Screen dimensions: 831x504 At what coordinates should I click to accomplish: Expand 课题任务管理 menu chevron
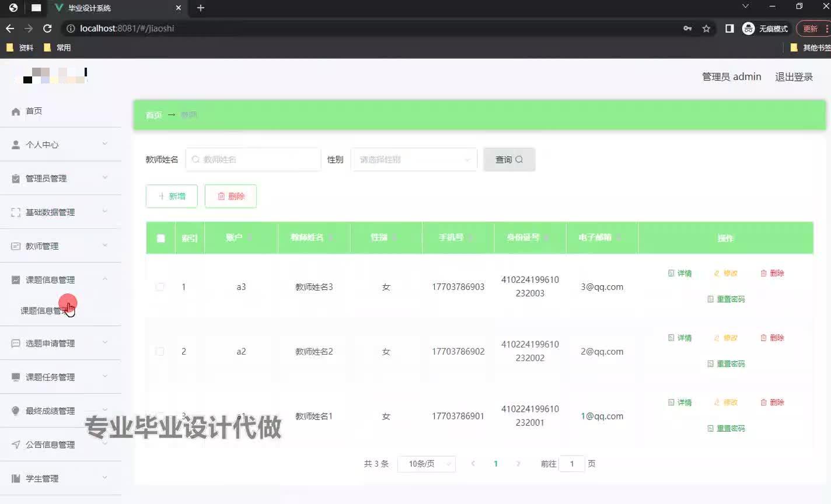click(x=105, y=376)
